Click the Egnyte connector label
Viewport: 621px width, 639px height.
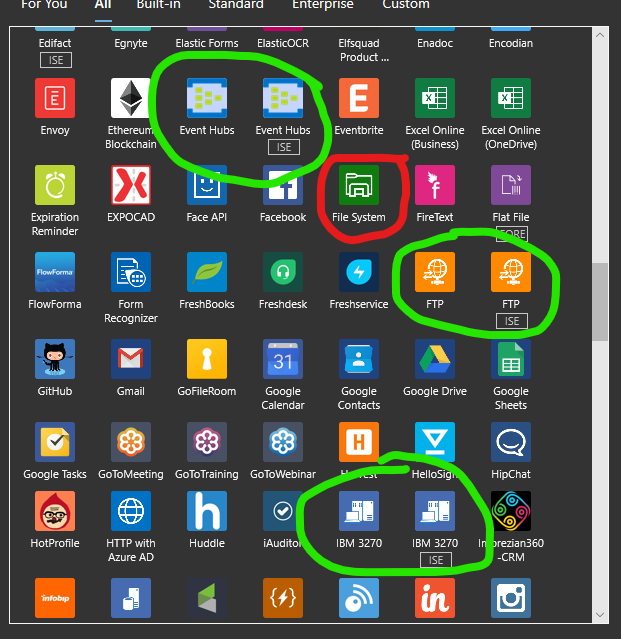(131, 43)
